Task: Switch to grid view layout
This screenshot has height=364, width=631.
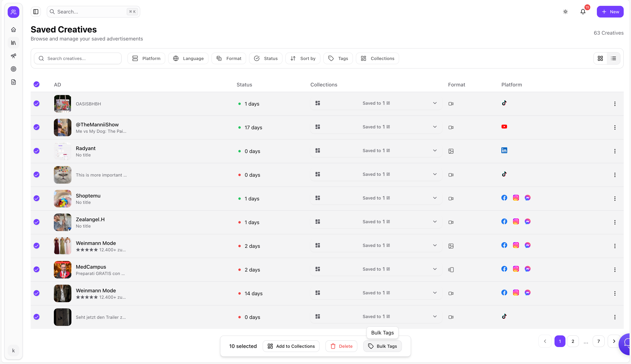Action: (600, 59)
